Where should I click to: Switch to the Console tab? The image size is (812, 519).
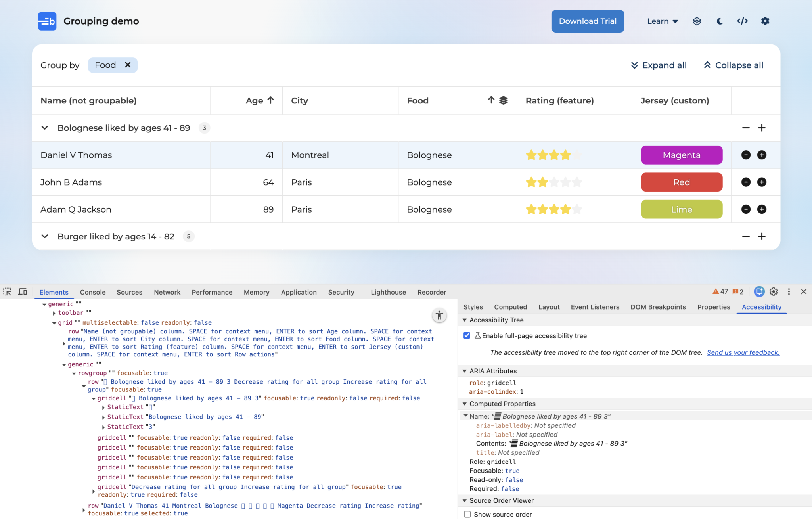click(x=93, y=292)
